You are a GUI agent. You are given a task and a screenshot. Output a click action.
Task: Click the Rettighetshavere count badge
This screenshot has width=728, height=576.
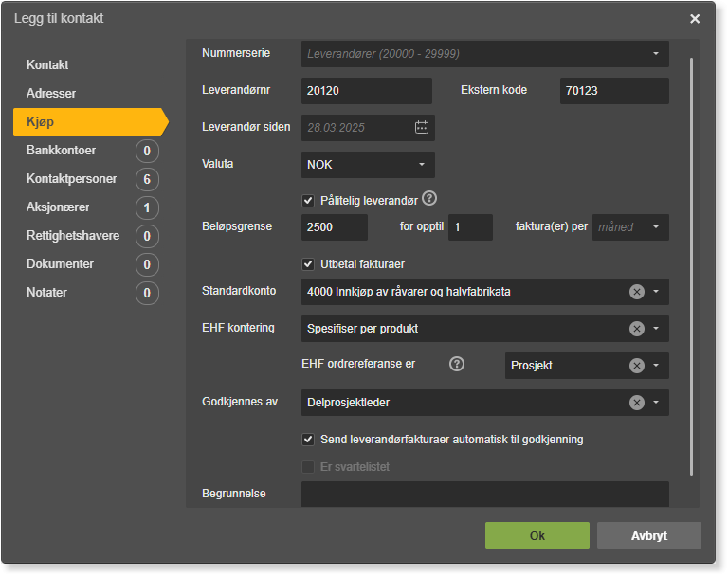147,236
